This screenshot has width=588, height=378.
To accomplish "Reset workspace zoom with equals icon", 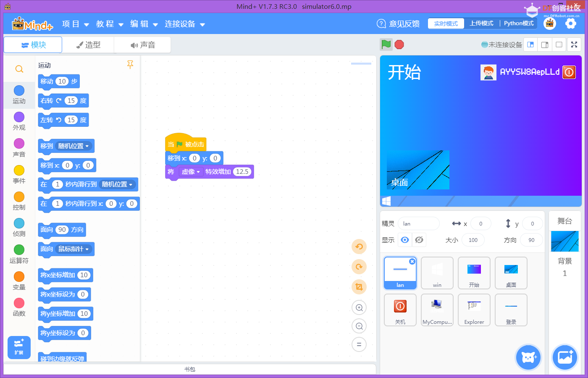I will point(359,344).
